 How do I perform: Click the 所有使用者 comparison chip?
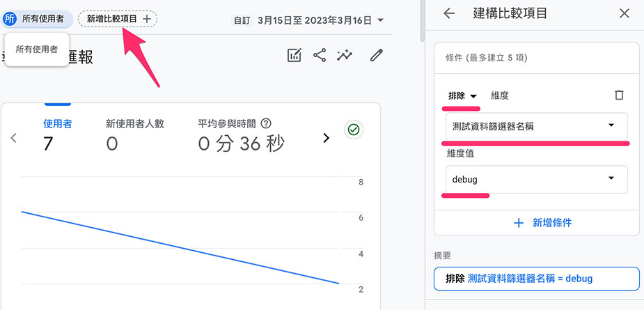37,19
